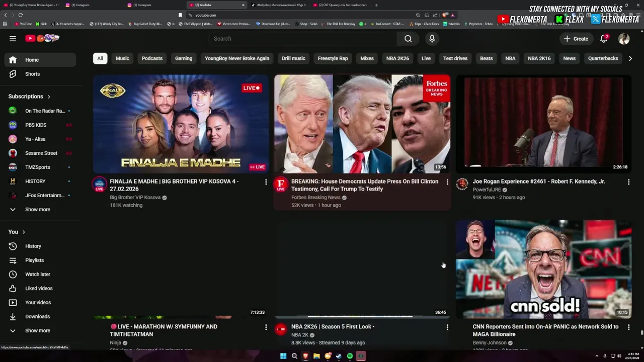Open options menu for Forbes BREAKING video
Viewport: 644px width, 362px height.
tap(447, 182)
